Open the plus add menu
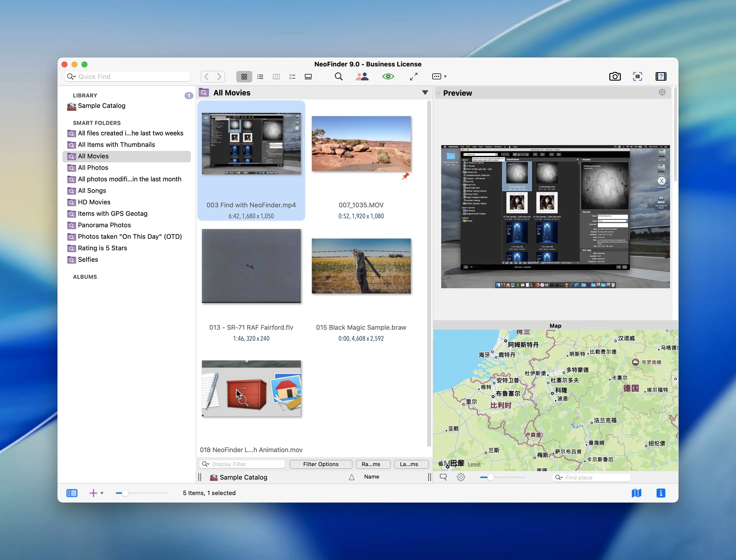Image resolution: width=736 pixels, height=560 pixels. tap(96, 493)
